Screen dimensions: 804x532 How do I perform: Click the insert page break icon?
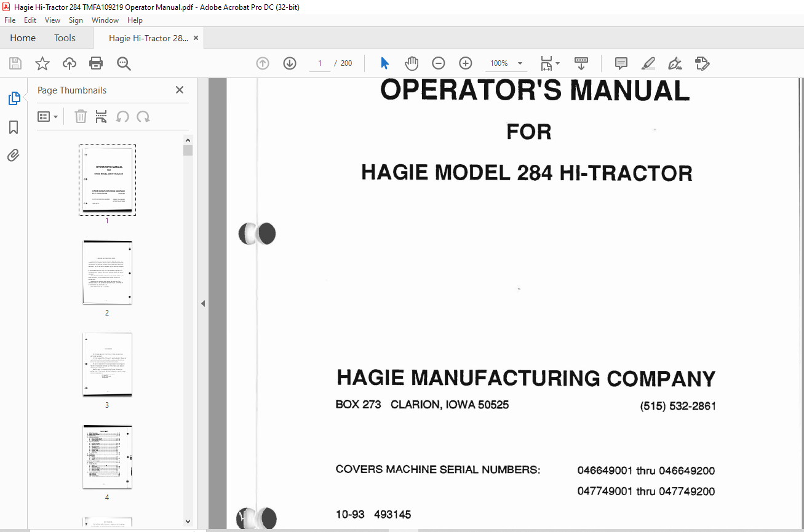tap(101, 116)
